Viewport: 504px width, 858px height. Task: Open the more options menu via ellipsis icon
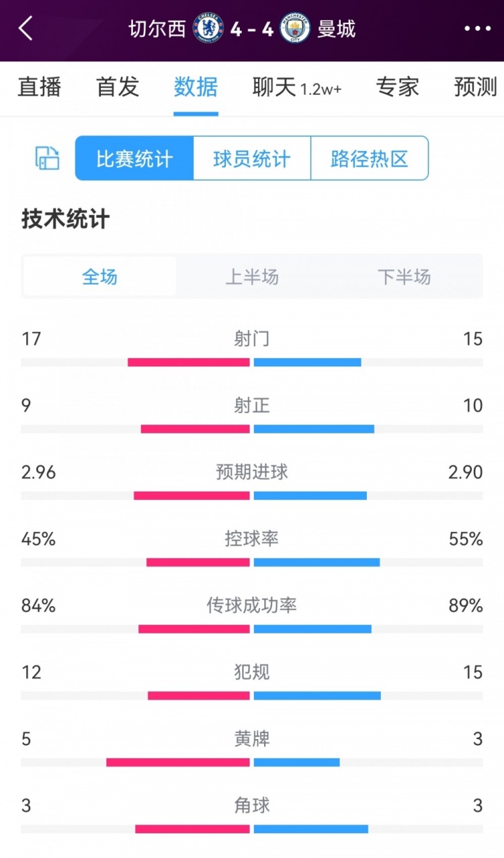477,29
